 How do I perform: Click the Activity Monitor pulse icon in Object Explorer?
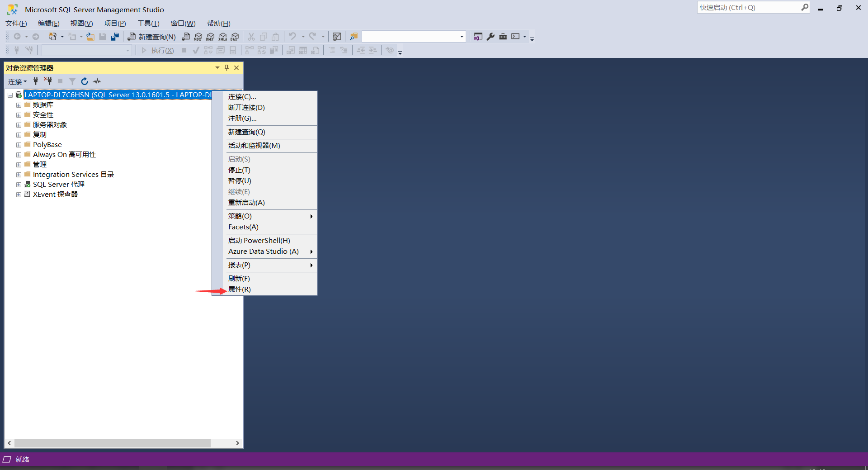click(97, 81)
